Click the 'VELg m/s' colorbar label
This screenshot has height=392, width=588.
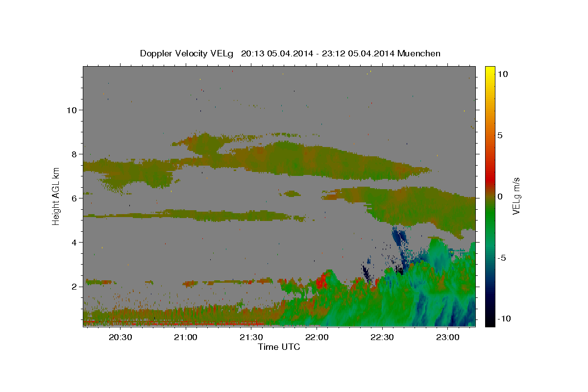pos(516,196)
